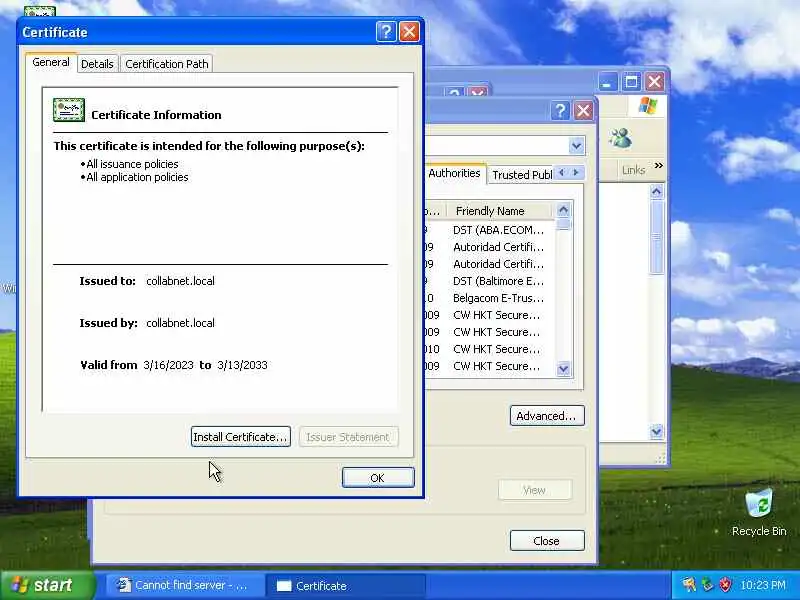The height and width of the screenshot is (600, 800).
Task: Select the Authorities tab in the Certificates manager
Action: click(455, 173)
